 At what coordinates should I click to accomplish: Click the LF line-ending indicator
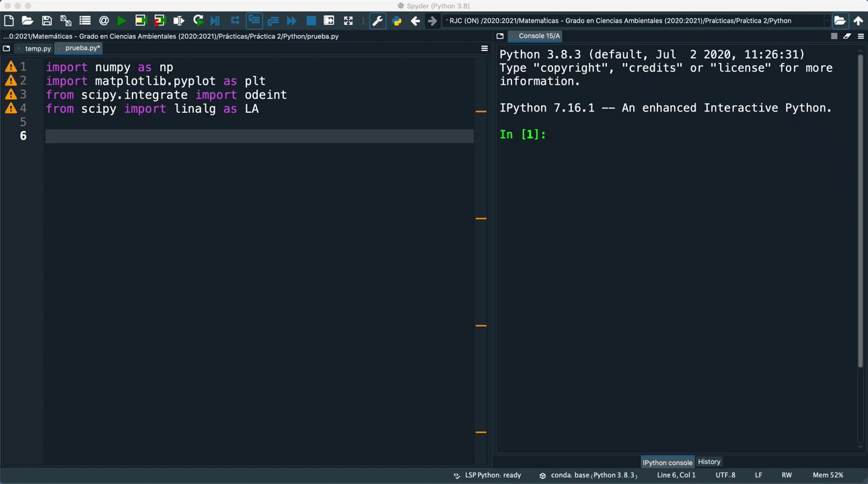(x=758, y=475)
